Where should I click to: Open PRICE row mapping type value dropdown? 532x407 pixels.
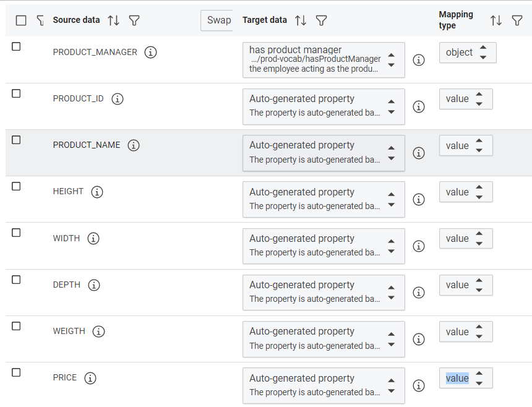tap(466, 379)
